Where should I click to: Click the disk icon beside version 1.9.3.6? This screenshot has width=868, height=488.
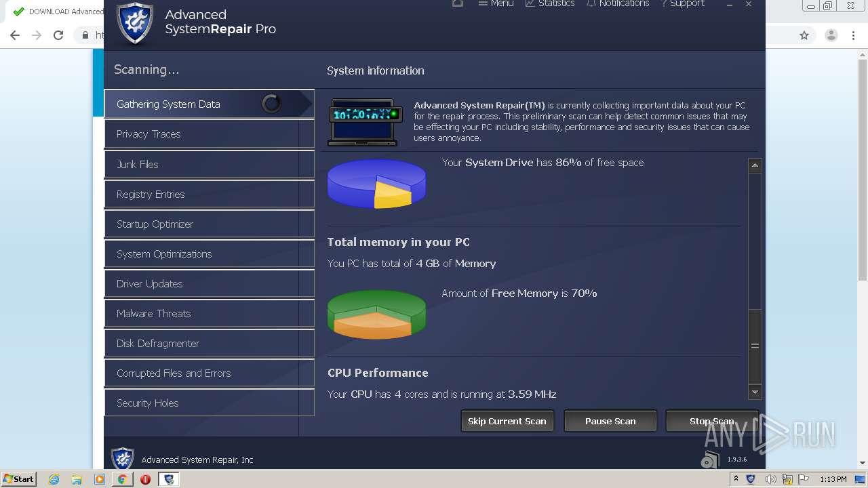coord(710,460)
